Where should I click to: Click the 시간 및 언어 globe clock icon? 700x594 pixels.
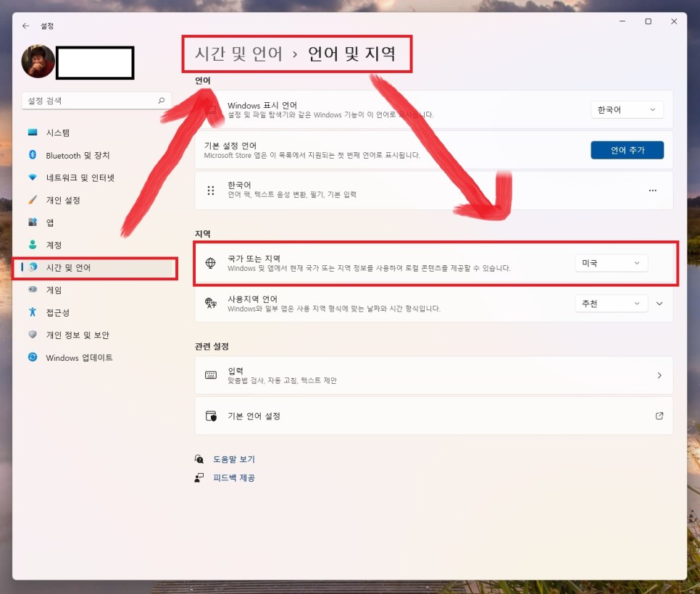(x=33, y=267)
